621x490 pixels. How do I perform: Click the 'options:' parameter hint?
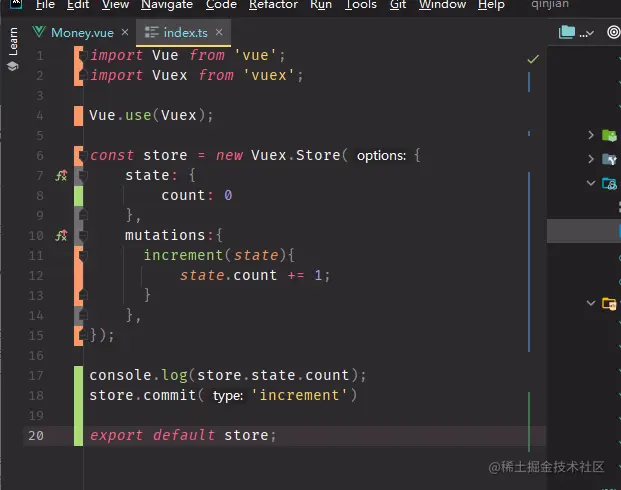click(x=381, y=156)
